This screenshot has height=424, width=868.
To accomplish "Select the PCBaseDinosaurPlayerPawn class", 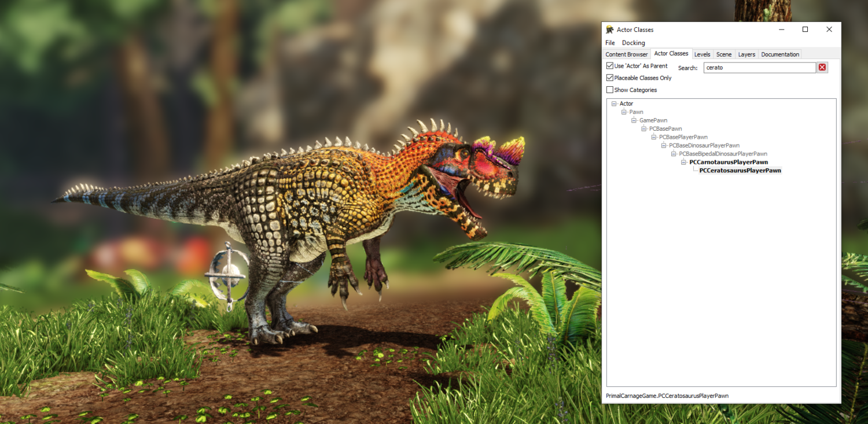I will pos(704,146).
